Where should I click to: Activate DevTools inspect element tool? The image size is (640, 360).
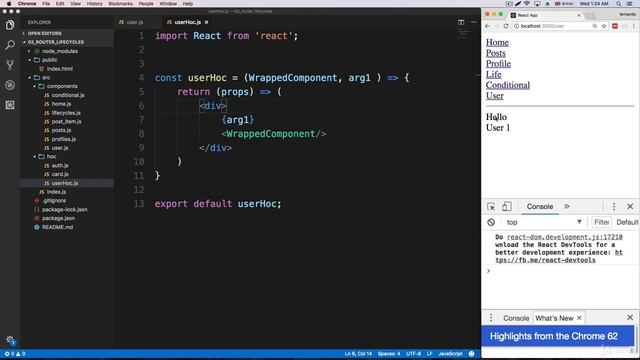tap(491, 207)
